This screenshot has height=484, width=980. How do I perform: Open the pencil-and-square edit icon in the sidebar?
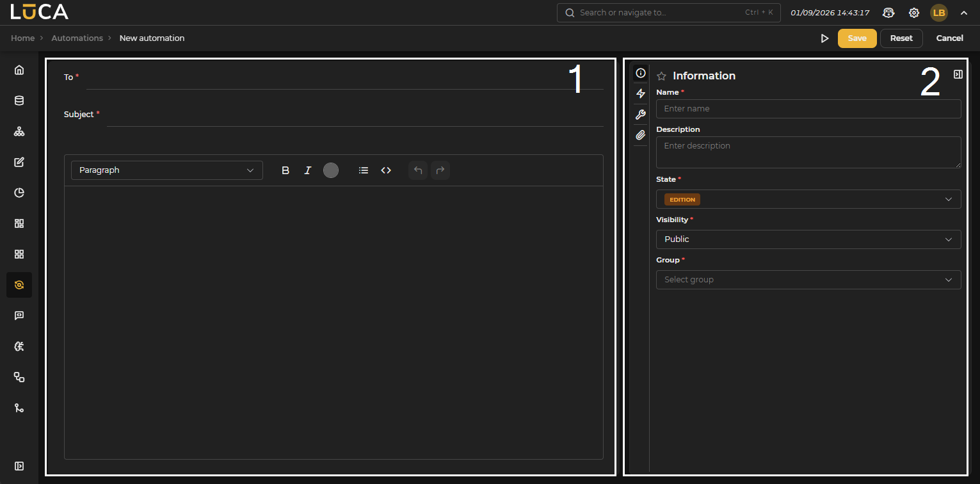coord(19,162)
